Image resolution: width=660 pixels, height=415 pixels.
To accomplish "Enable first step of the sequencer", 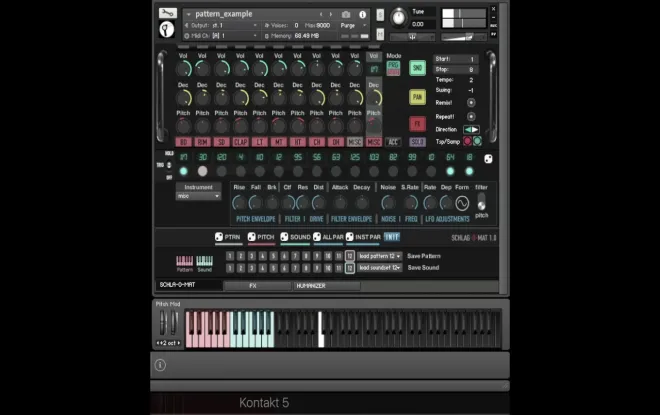I will pos(184,171).
